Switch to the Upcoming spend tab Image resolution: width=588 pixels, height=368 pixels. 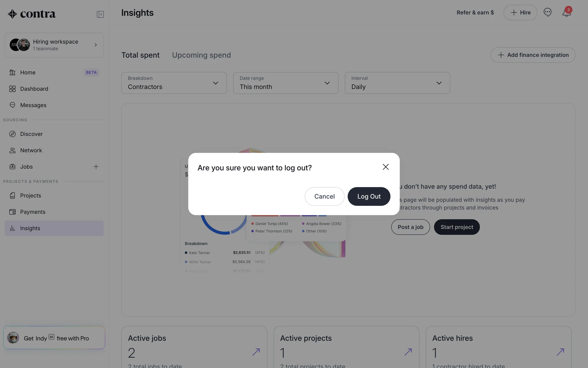point(201,55)
